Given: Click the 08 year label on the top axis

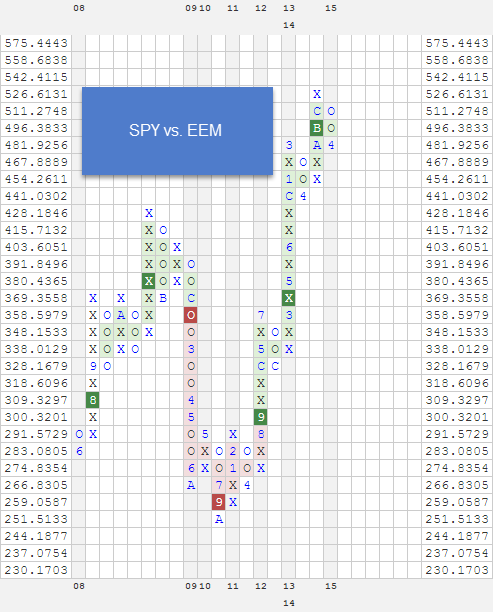Looking at the screenshot, I should click(x=79, y=8).
